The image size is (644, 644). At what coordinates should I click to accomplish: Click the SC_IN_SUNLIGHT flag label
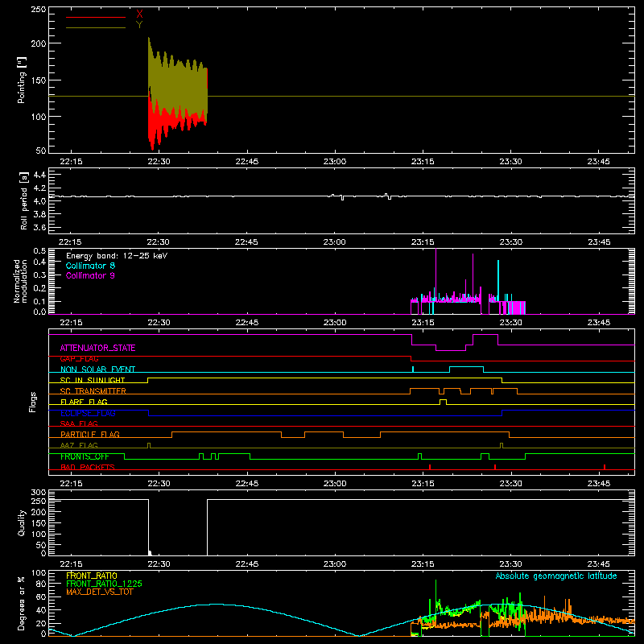[93, 380]
